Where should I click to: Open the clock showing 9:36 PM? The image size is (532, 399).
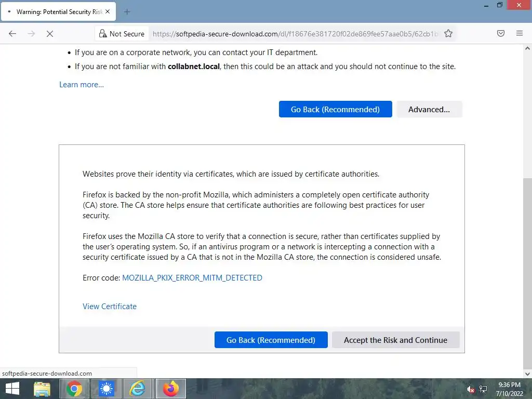click(509, 389)
